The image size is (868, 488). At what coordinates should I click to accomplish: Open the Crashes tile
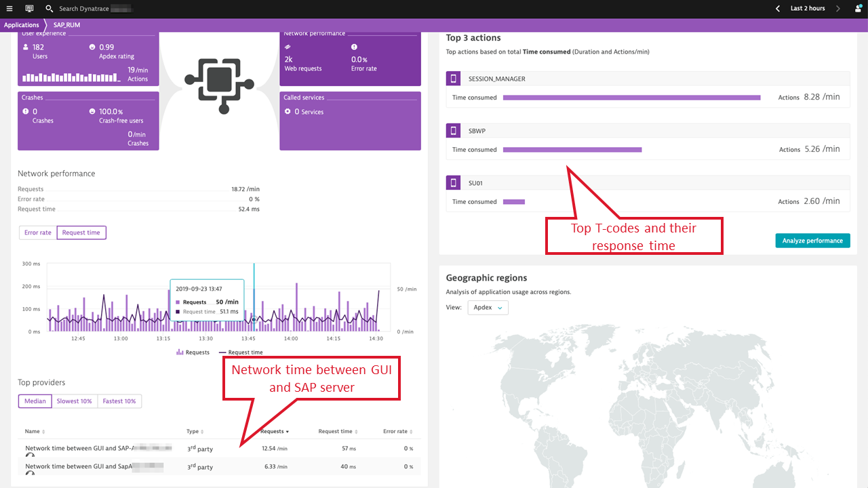click(88, 121)
